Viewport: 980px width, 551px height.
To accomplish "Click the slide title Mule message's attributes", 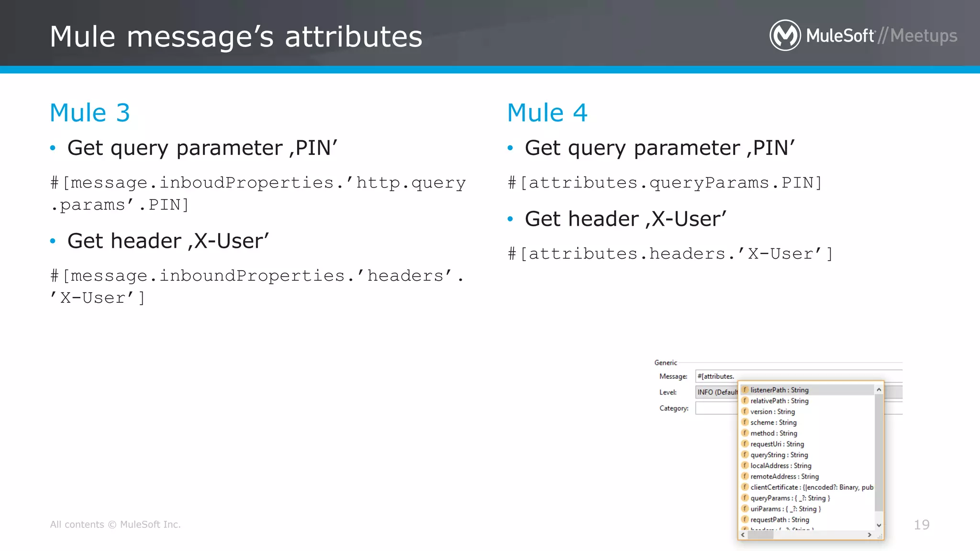I will click(x=236, y=37).
